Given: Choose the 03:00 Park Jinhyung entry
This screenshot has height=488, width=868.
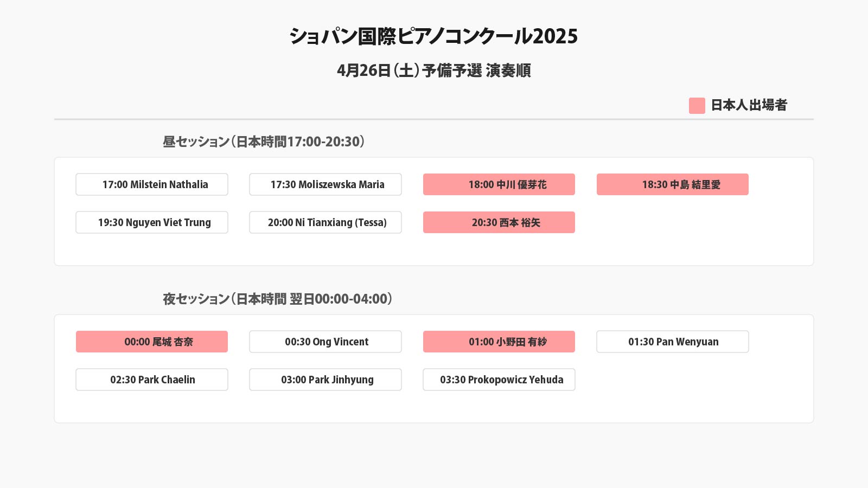Looking at the screenshot, I should coord(325,380).
